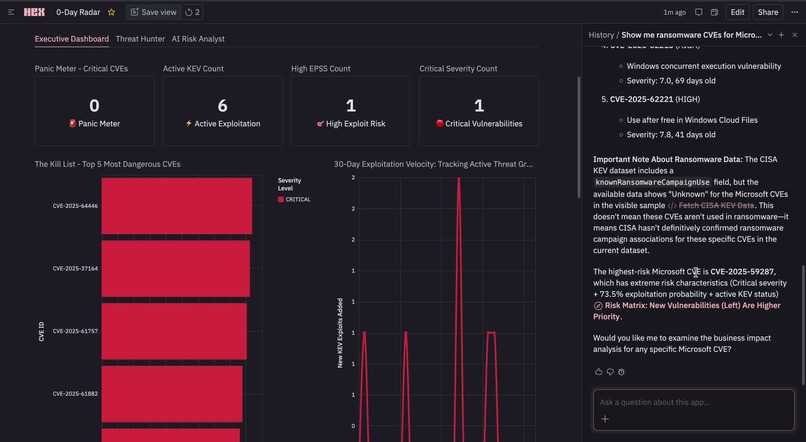This screenshot has width=806, height=442.
Task: Select the CVE-2025-61882 bar
Action: [x=172, y=394]
